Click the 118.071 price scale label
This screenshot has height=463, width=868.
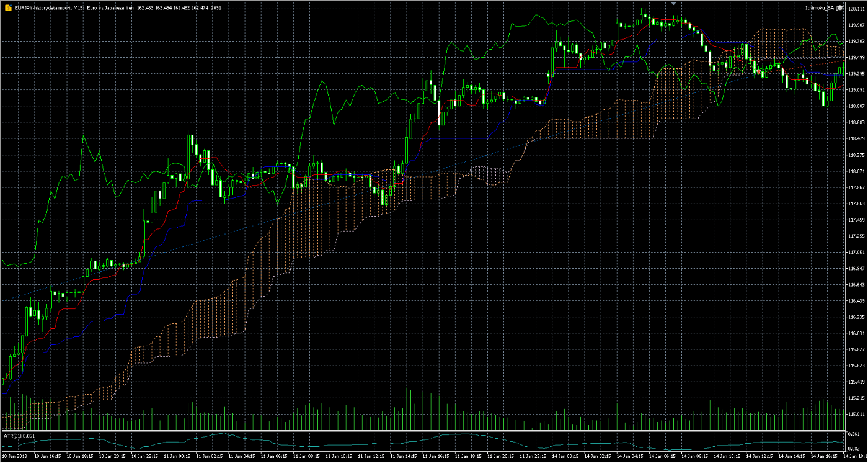856,171
